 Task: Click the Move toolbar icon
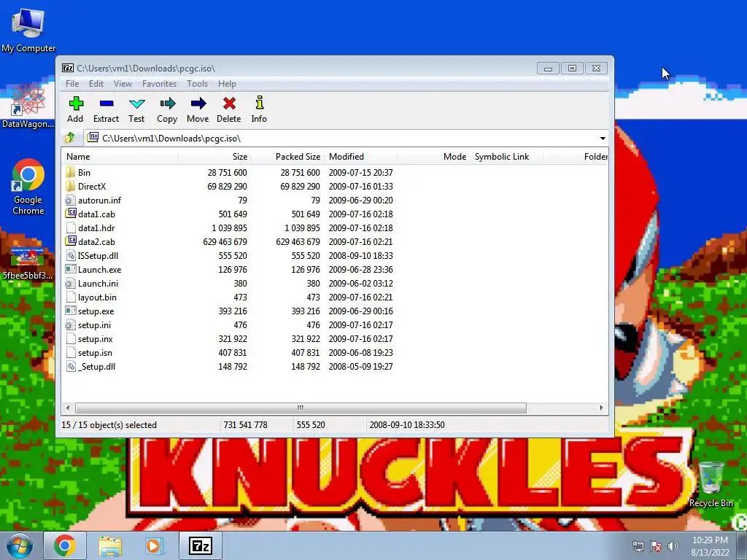coord(198,104)
